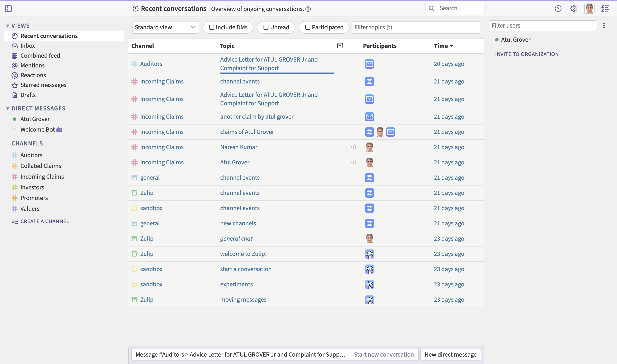Click the CHANNELS section heading
Screen dimensions: 617x364
pos(27,143)
